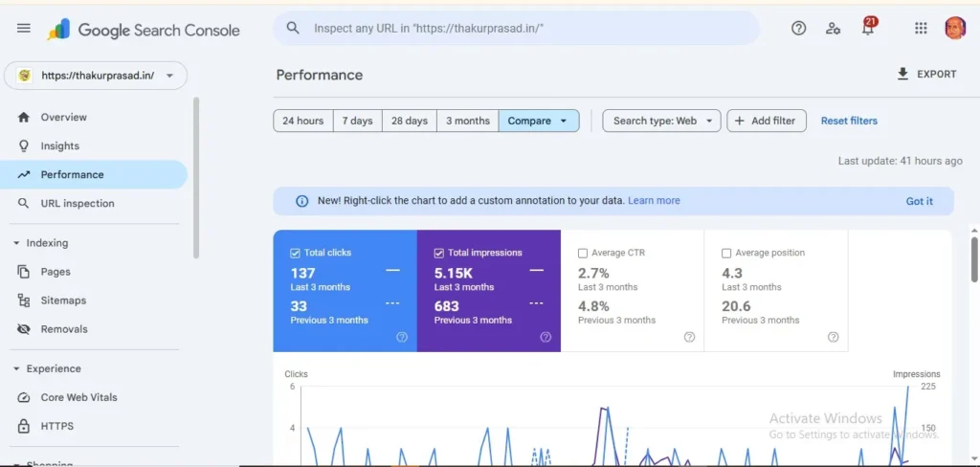Open URL inspection in sidebar
Screen dimensions: 980x467
[94, 203]
